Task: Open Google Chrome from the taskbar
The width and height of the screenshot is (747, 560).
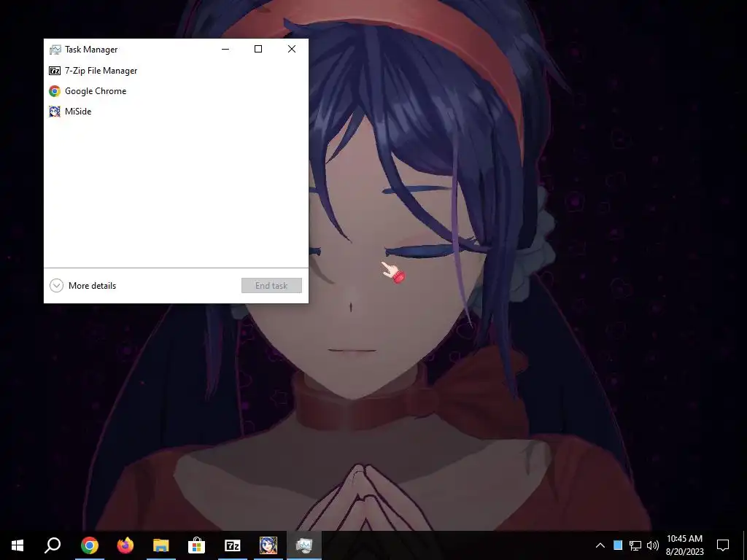Action: click(x=89, y=545)
